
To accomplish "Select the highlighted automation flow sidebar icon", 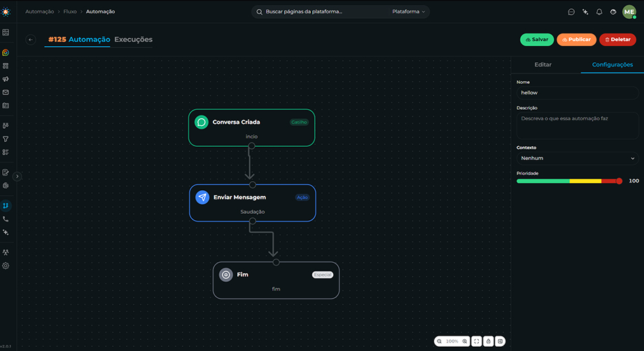I will pos(6,206).
